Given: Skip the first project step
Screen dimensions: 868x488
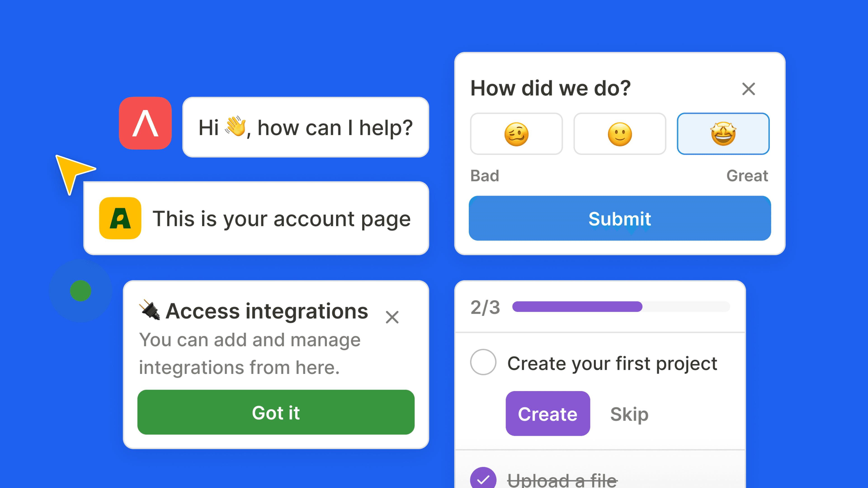Looking at the screenshot, I should point(629,414).
